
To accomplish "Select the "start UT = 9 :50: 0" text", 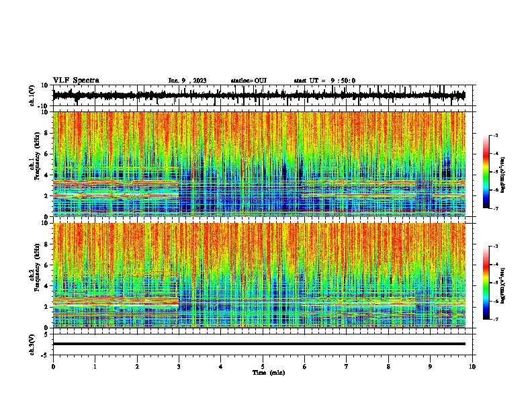I will point(324,81).
